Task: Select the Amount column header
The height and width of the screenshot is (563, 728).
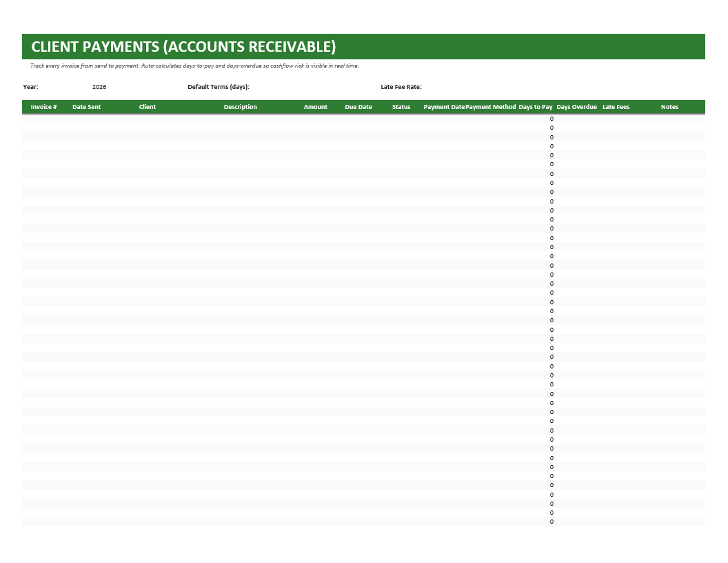Action: click(315, 107)
